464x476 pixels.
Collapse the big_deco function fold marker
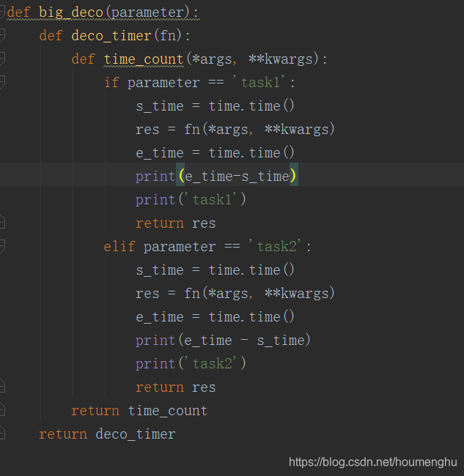click(x=1, y=12)
